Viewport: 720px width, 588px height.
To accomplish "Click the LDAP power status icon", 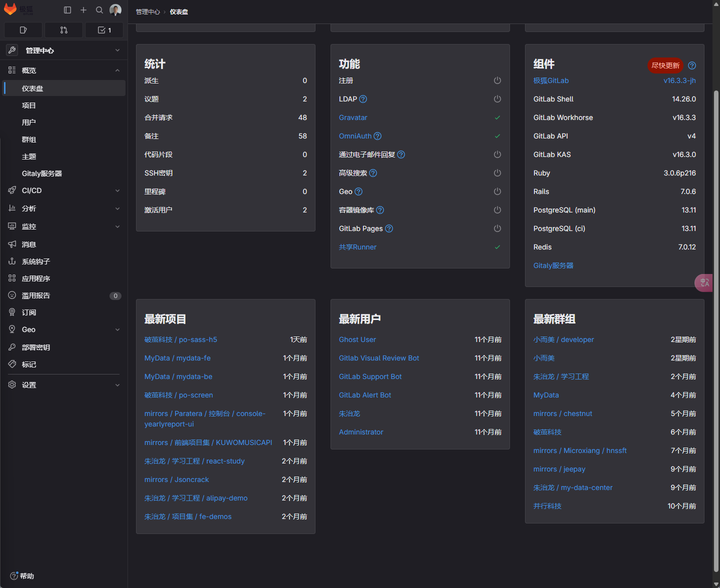I will [497, 99].
